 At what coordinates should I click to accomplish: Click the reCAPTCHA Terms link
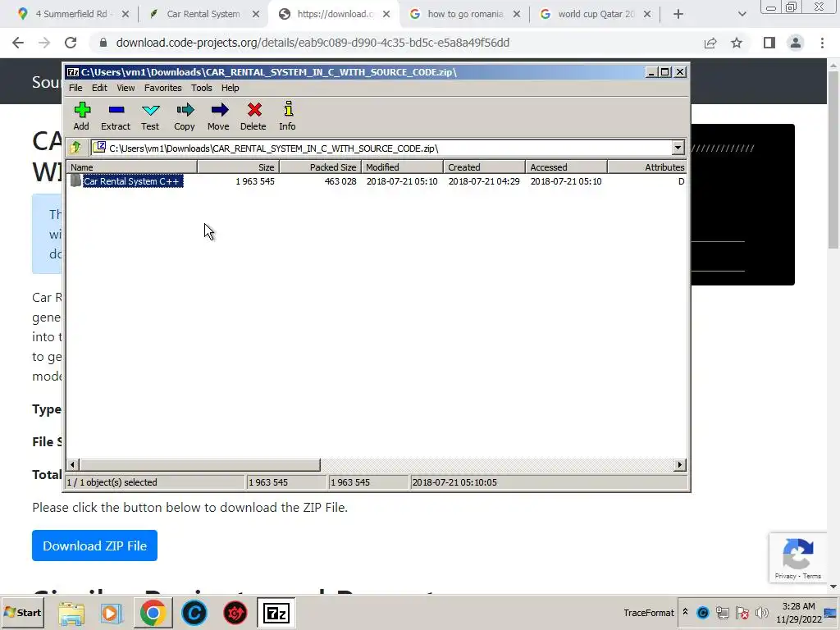click(x=811, y=576)
